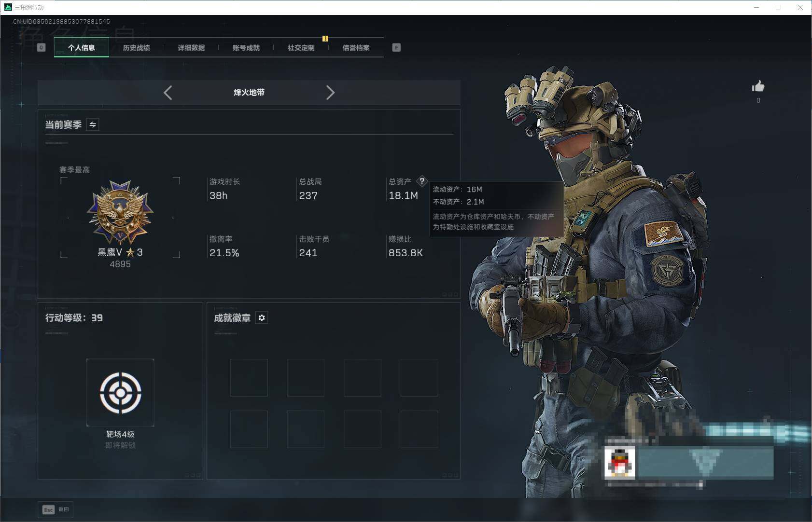Click the Esc 返回 back button

(x=56, y=509)
